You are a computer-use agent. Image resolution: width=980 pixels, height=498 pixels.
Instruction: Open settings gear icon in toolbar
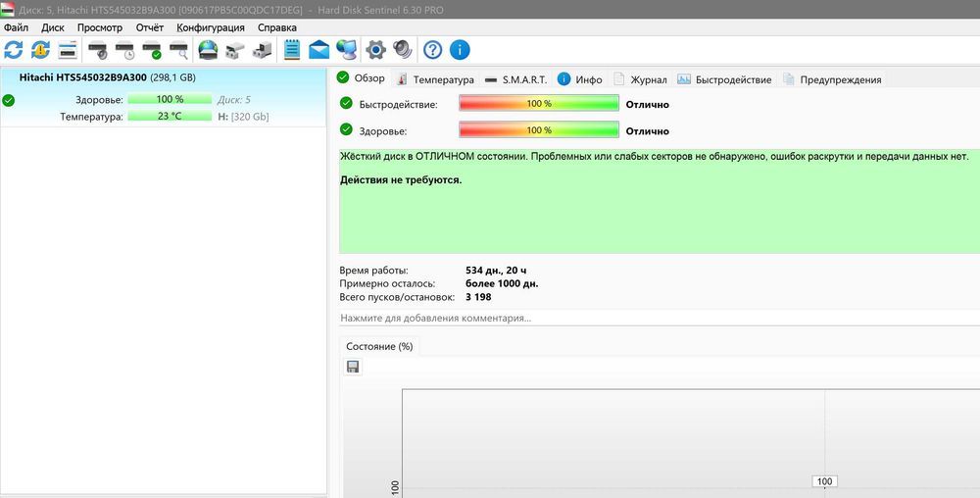(x=375, y=50)
